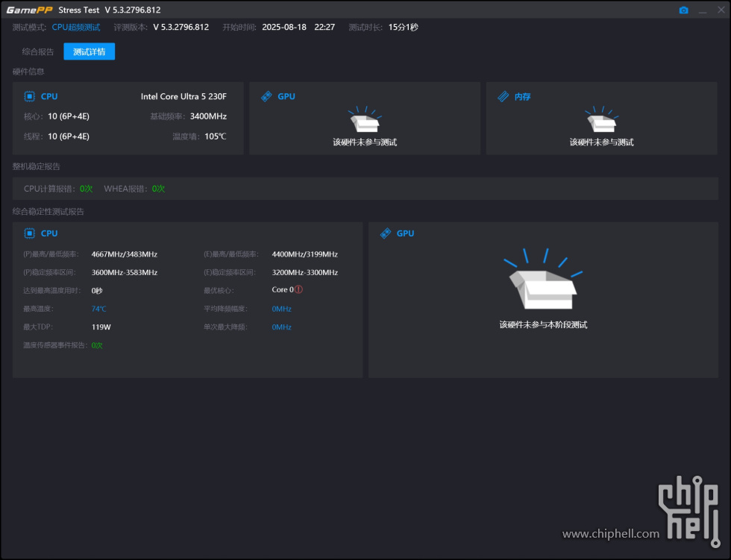Click the CPU chip icon in stability report
The height and width of the screenshot is (560, 731).
pos(29,233)
